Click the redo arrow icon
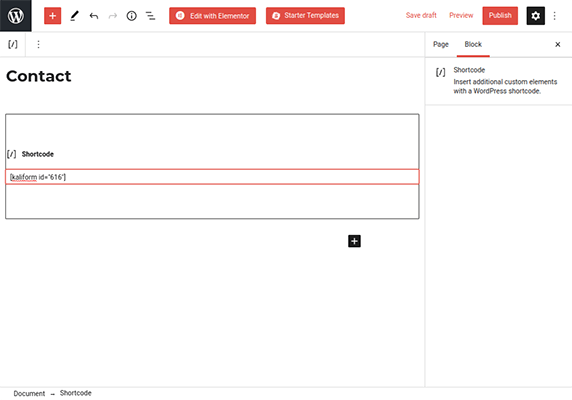The width and height of the screenshot is (572, 400). click(x=113, y=16)
